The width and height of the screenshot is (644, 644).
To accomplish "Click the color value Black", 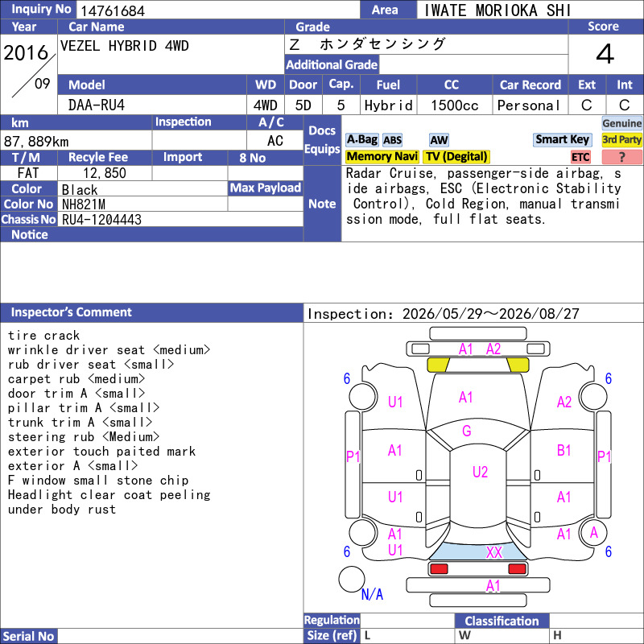I will coord(80,190).
